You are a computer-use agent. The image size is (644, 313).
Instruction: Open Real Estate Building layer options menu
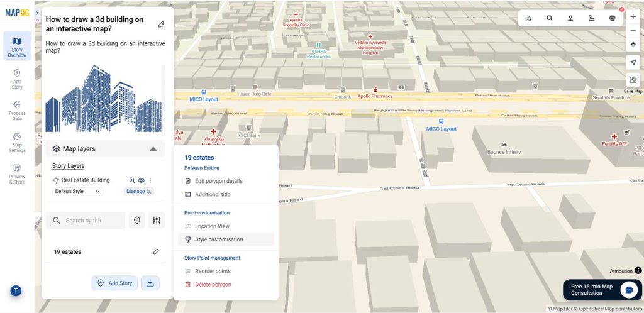[150, 180]
